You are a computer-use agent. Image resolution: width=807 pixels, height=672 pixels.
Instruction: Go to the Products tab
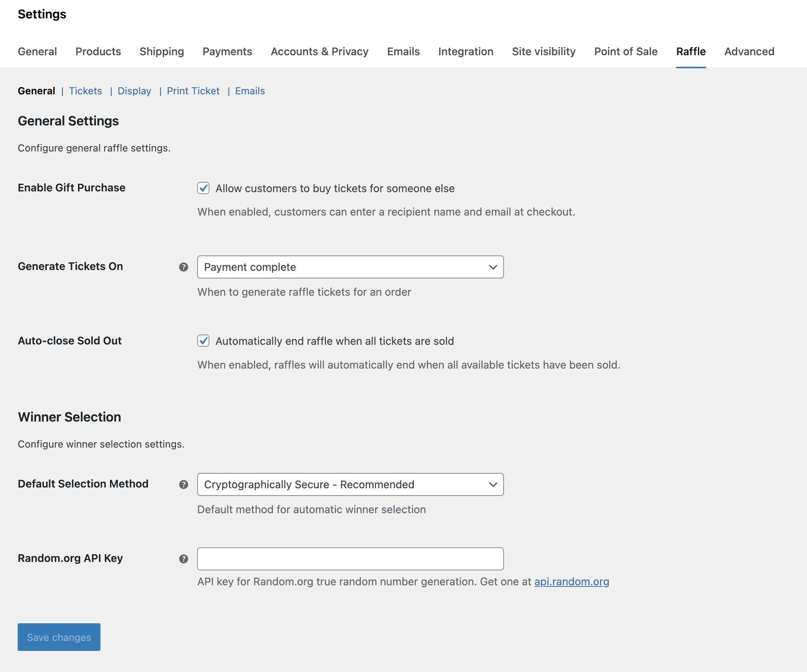coord(98,51)
